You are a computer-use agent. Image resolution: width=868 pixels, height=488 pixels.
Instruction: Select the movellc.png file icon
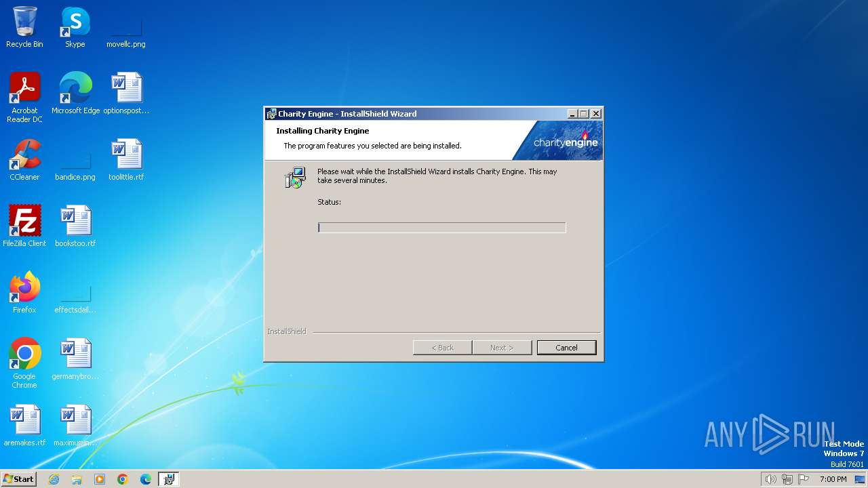125,27
